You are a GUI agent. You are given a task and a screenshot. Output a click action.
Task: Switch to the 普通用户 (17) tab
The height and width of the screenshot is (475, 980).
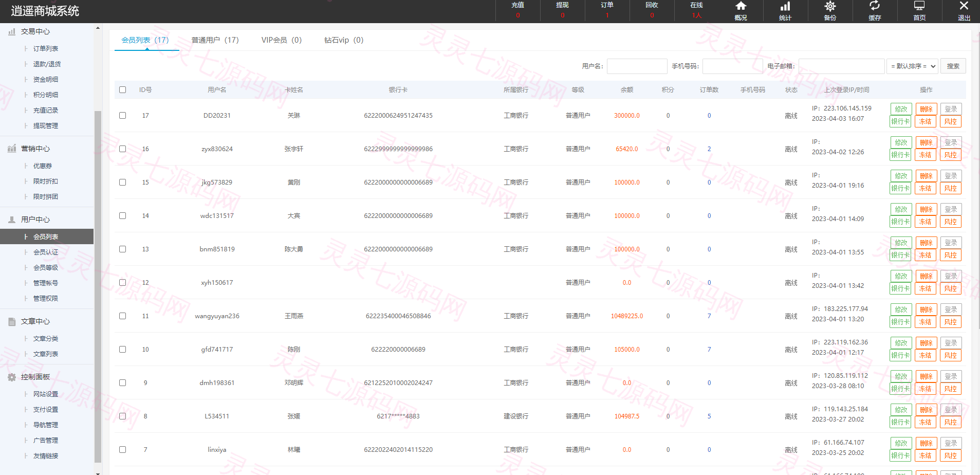click(215, 40)
